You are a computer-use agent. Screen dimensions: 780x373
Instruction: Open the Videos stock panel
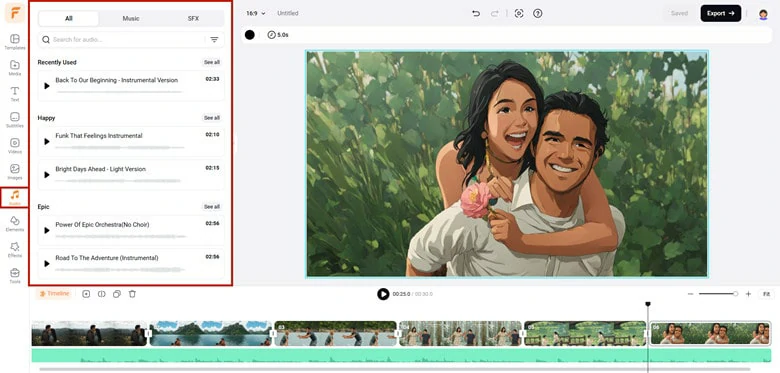(x=15, y=145)
